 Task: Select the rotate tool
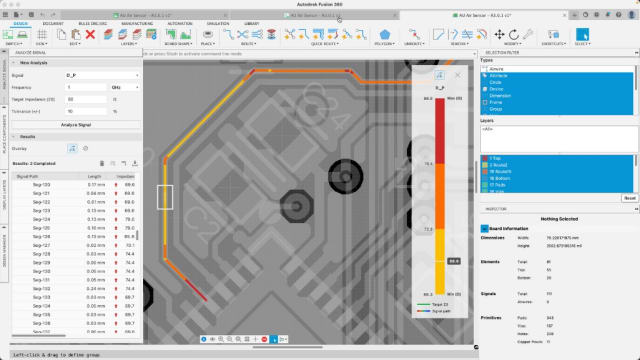pyautogui.click(x=513, y=35)
